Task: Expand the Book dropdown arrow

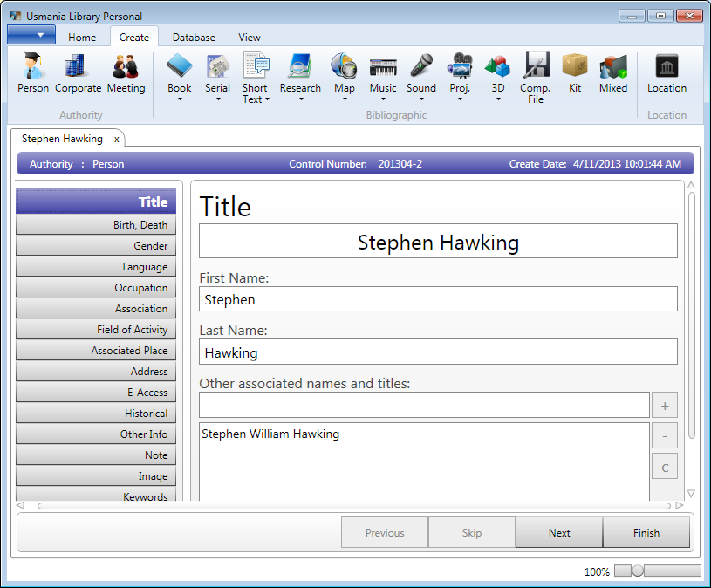Action: click(180, 99)
